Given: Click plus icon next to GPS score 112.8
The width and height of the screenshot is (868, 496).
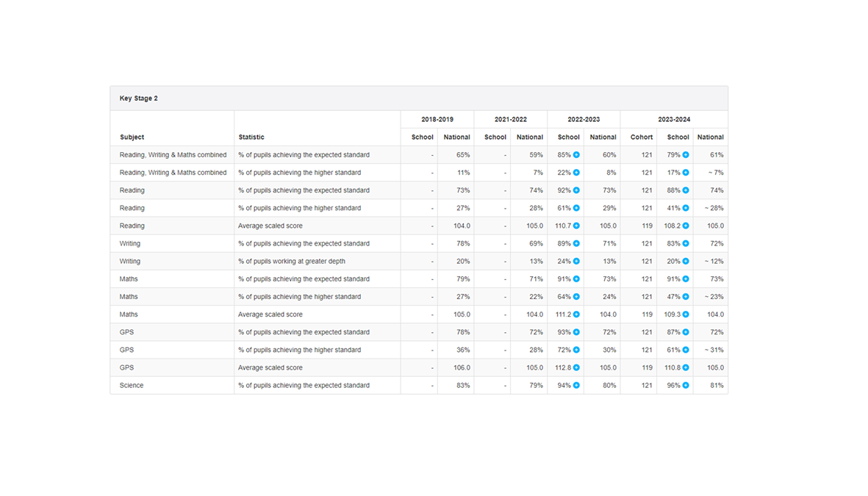Looking at the screenshot, I should coord(576,367).
